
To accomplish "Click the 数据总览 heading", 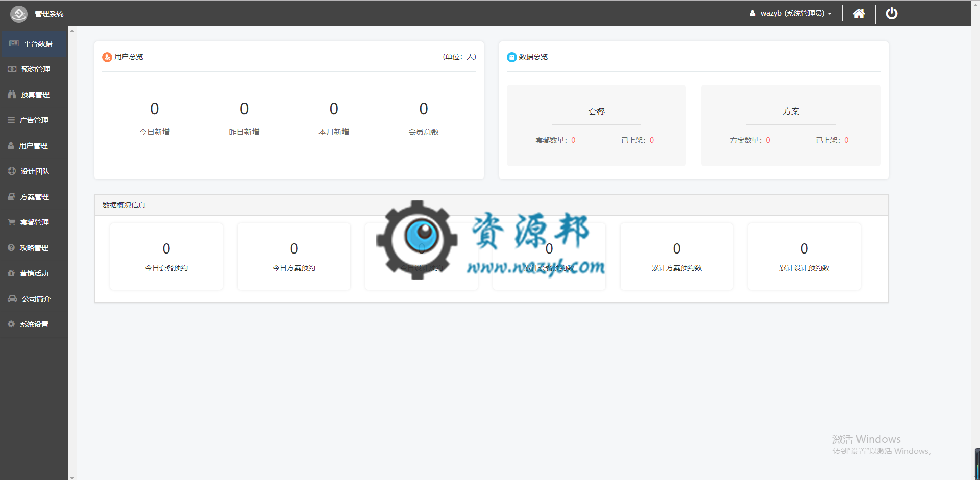I will [533, 57].
